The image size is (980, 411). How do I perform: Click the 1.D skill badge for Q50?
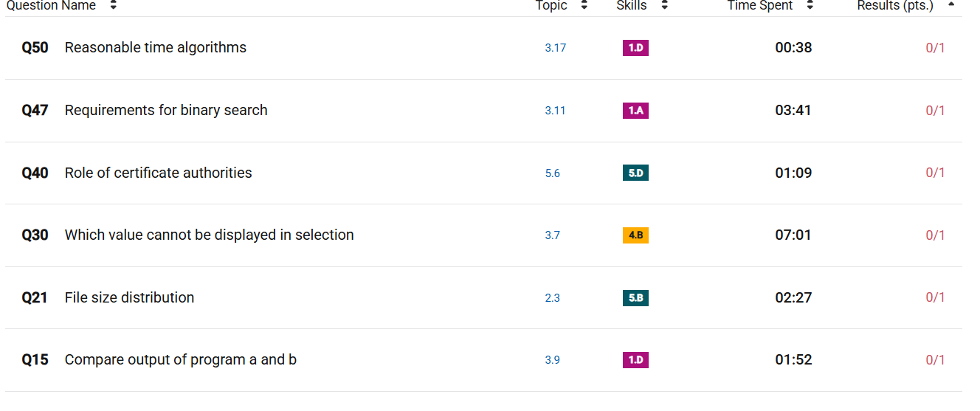[x=635, y=48]
